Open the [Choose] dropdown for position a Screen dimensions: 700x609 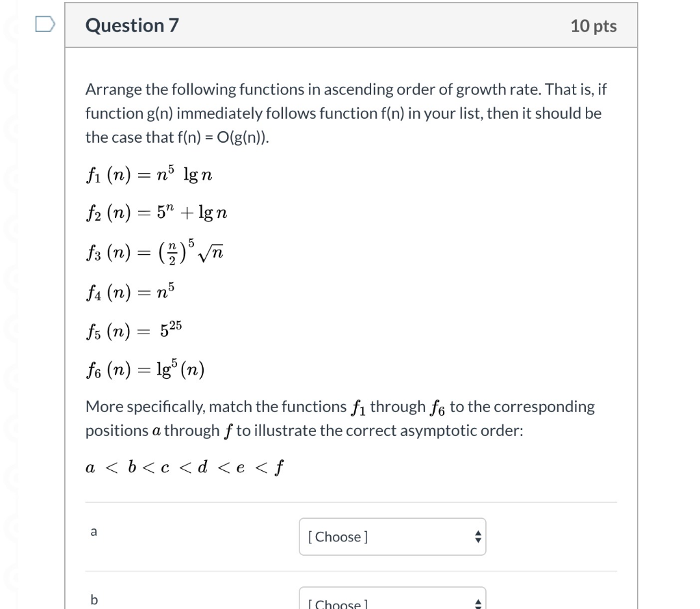tap(392, 537)
